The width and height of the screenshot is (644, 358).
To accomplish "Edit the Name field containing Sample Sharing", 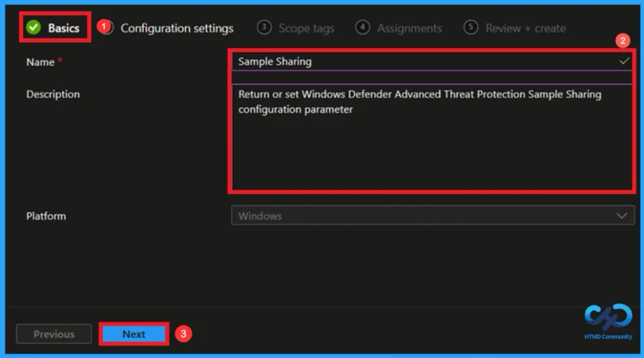I will pos(431,62).
